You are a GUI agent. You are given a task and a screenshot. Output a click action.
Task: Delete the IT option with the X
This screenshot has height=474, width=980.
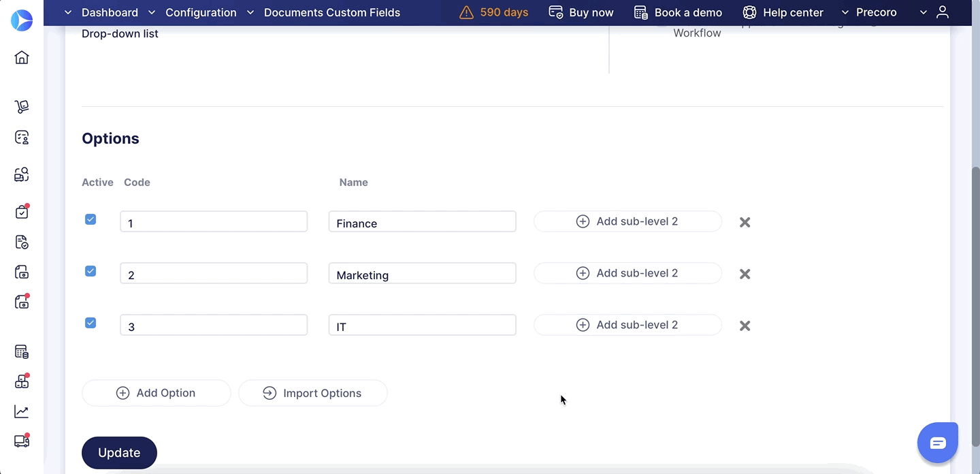pos(745,326)
